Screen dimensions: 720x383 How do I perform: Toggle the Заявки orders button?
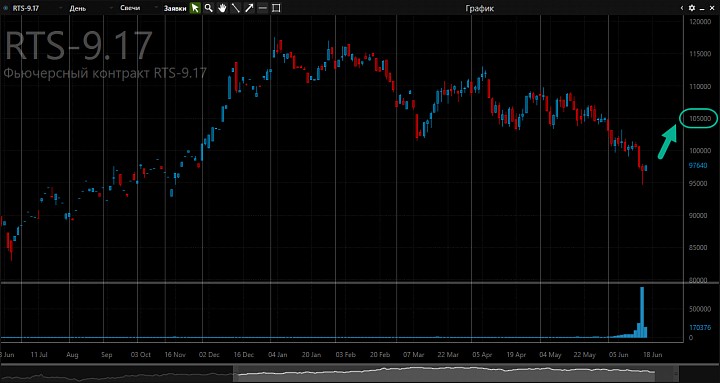(175, 8)
